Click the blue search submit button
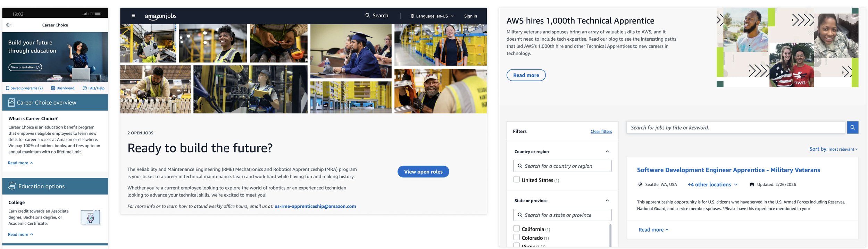The image size is (868, 249). point(853,127)
